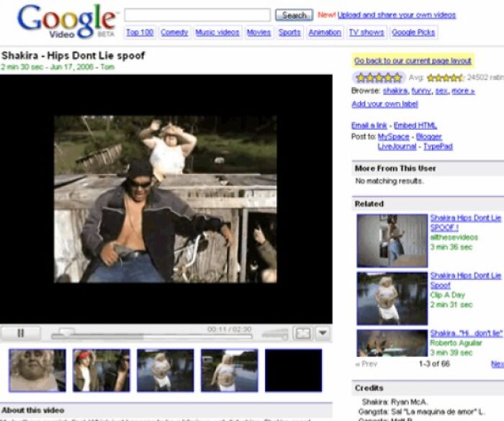The height and width of the screenshot is (421, 504).
Task: Click the allthesevideos uploader name
Action: (454, 237)
